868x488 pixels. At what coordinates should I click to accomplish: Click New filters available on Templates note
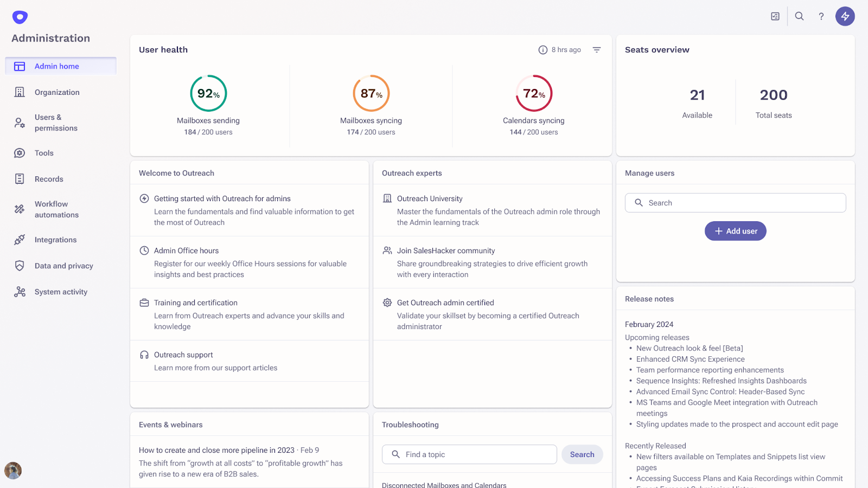click(x=731, y=462)
